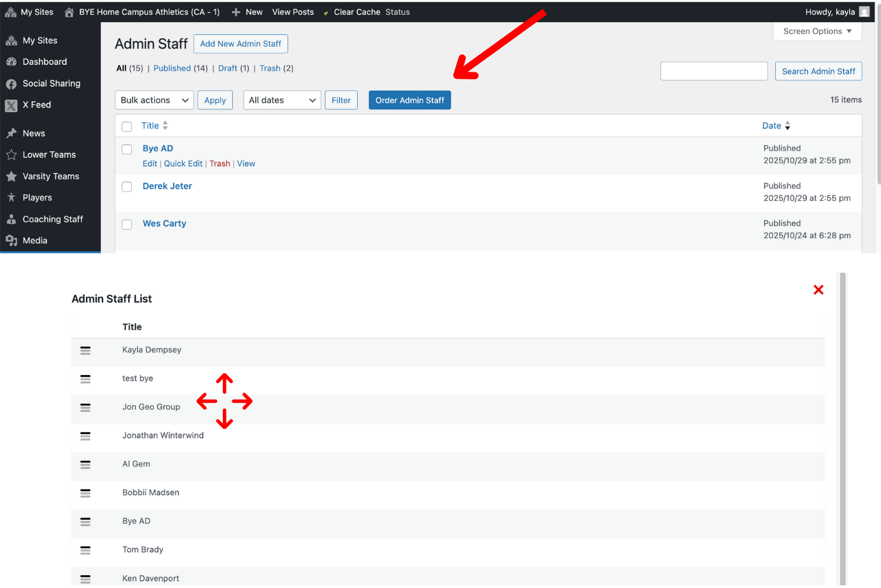This screenshot has width=881, height=588.
Task: Click Add New Admin Staff
Action: coord(240,43)
